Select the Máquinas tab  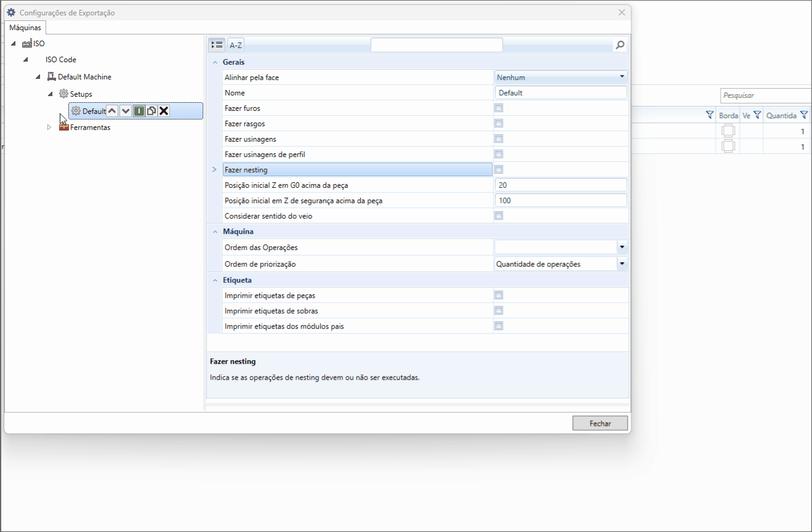25,28
